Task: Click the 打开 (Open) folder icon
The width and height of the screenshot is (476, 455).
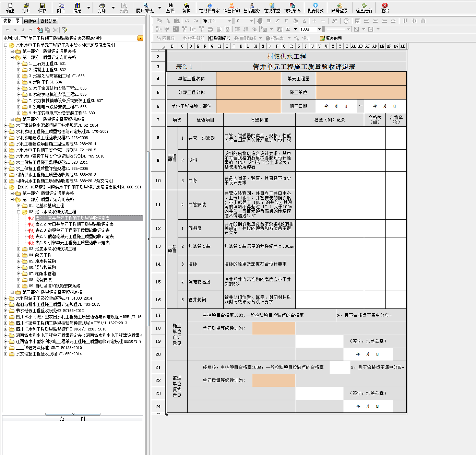Action: tap(26, 8)
